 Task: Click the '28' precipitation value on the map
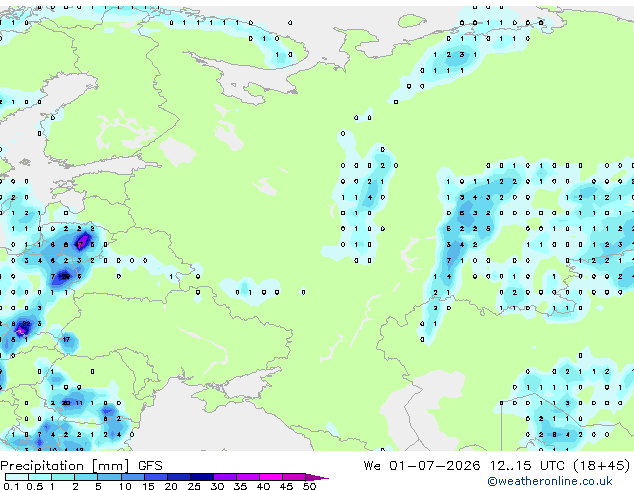[65, 277]
